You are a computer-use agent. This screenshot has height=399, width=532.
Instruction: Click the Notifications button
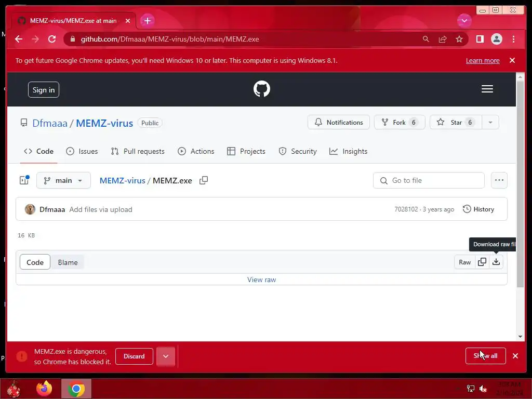[338, 122]
